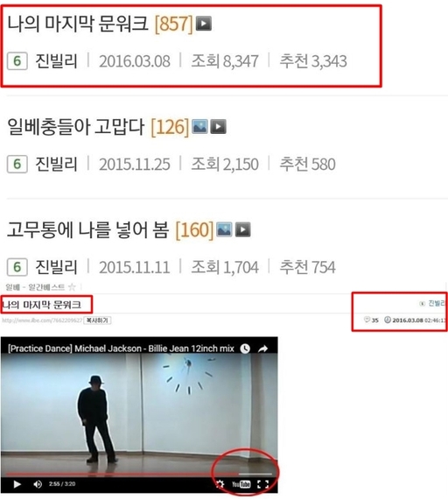
Task: Click author 진빌리 on the 2016.03.08 post
Action: pyautogui.click(x=56, y=60)
